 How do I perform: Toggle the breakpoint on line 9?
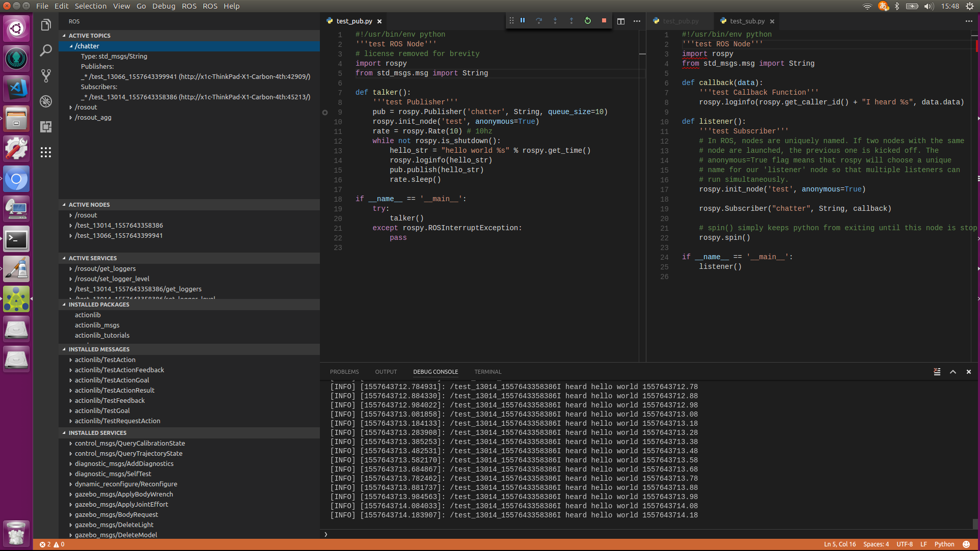(x=325, y=112)
